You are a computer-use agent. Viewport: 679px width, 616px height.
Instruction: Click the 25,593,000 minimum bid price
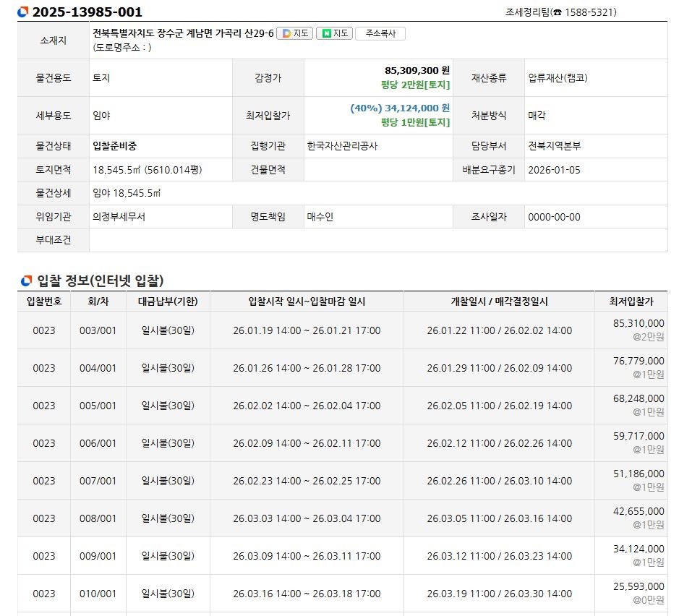tap(639, 586)
